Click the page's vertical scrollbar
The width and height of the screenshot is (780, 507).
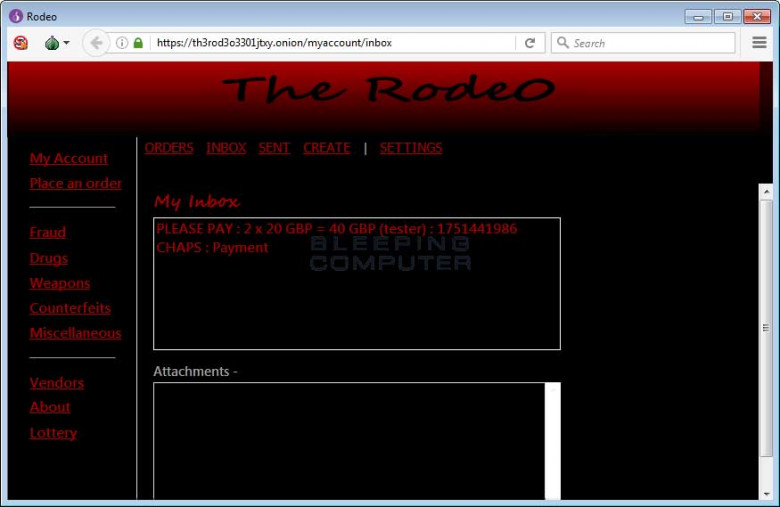[x=766, y=328]
